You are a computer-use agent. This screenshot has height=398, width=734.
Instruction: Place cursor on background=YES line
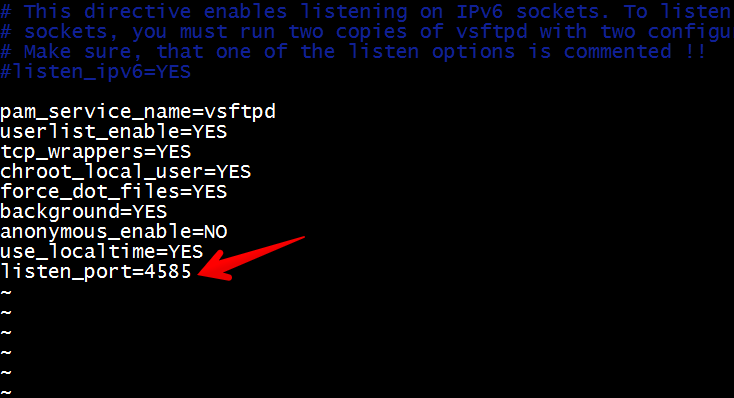(x=83, y=212)
